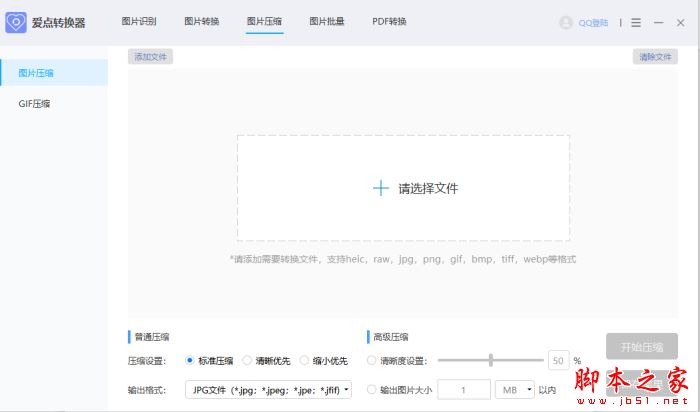Viewport: 700px width, 412px height.
Task: Click the 爱点转换器 app logo icon
Action: (16, 22)
